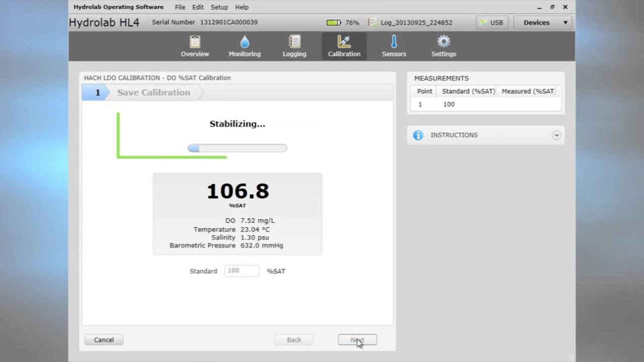644x362 pixels.
Task: Open the Edit menu
Action: (x=198, y=7)
